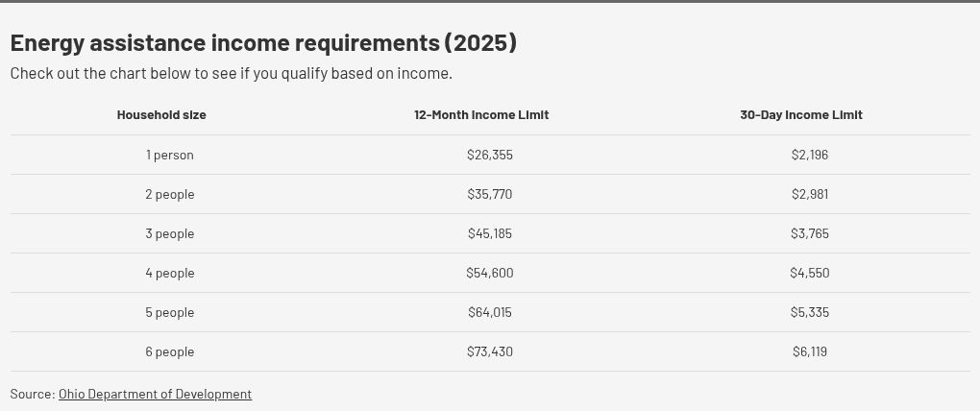The image size is (980, 411).
Task: Click the $45,185 annual limit cell
Action: (x=490, y=233)
